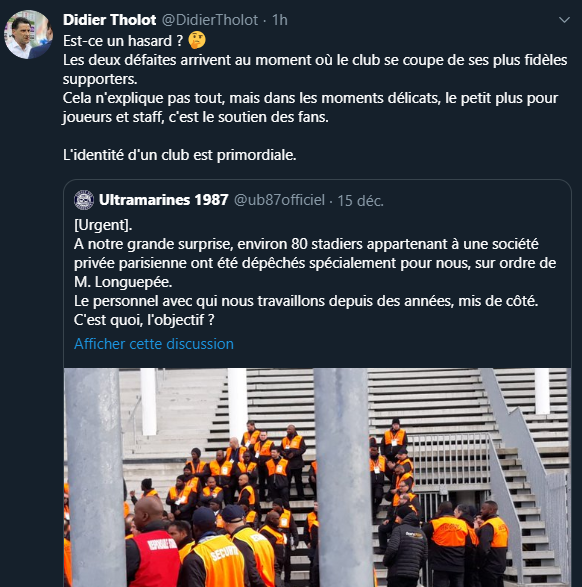Open the Didier Tholot display name
The height and width of the screenshot is (587, 582).
(109, 20)
